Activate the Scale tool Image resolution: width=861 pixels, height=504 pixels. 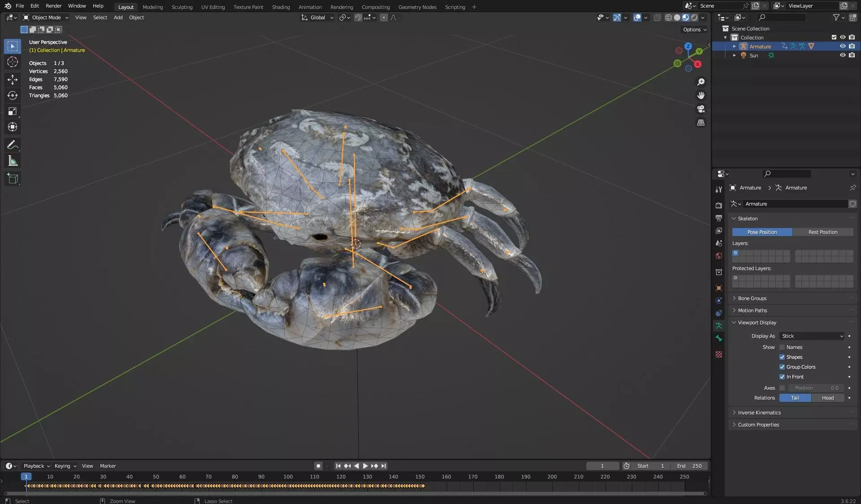[13, 111]
